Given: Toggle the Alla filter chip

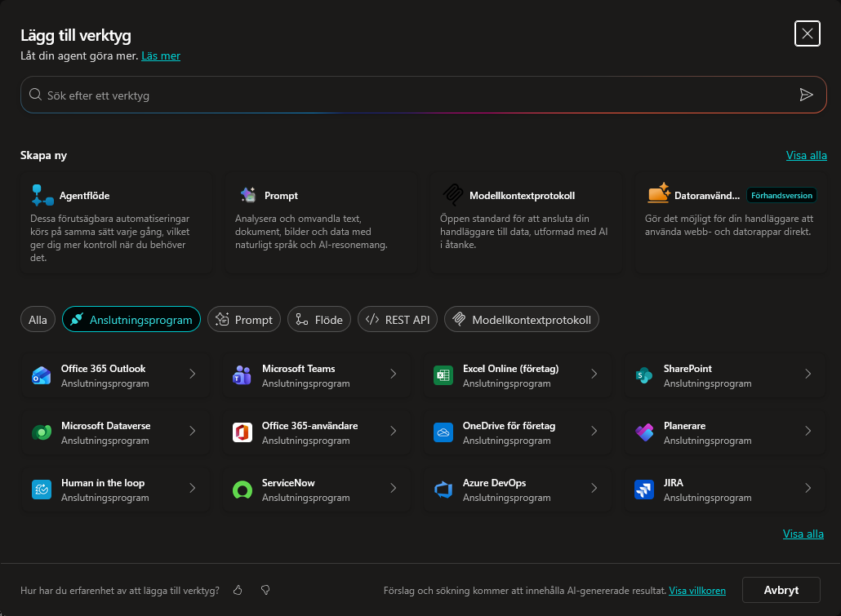Looking at the screenshot, I should (x=38, y=320).
